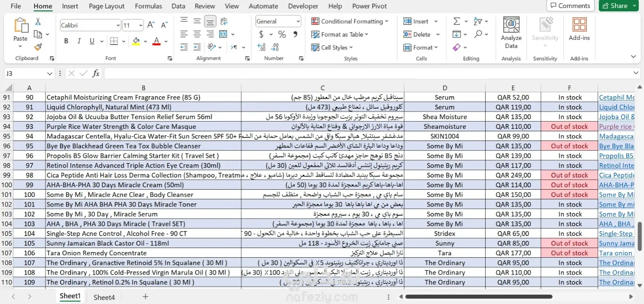Apply borders using the borders icon
Viewport: 644px width, 304px height.
[114, 41]
